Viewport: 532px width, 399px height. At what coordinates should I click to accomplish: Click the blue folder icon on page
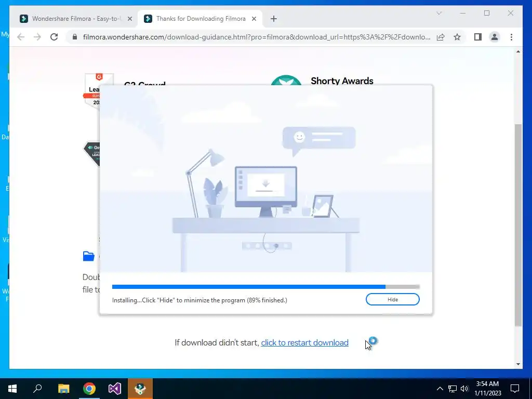pos(88,256)
